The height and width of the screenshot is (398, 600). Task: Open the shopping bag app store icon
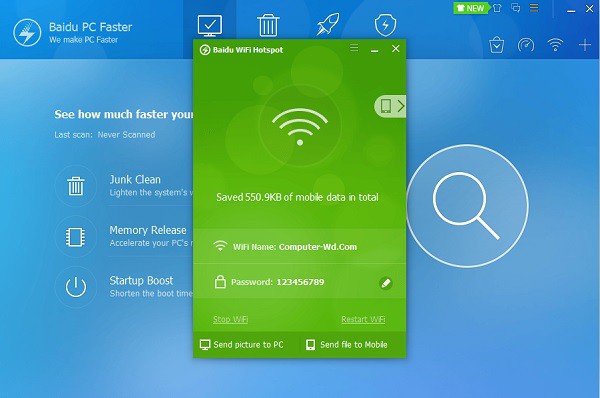[x=496, y=45]
